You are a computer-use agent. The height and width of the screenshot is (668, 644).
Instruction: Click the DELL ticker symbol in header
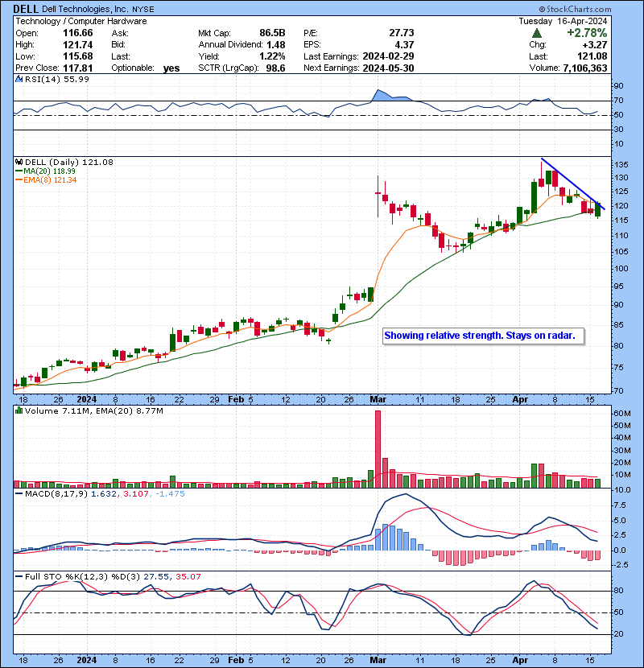click(x=26, y=9)
